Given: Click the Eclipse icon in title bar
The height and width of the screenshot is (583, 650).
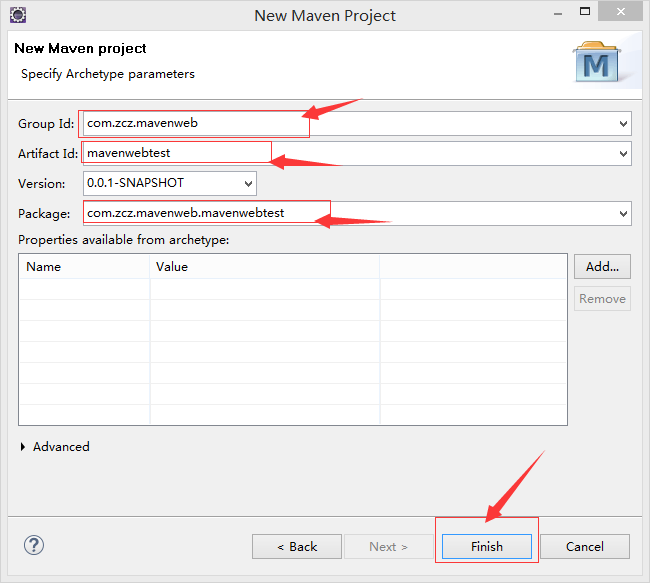Looking at the screenshot, I should pyautogui.click(x=18, y=15).
